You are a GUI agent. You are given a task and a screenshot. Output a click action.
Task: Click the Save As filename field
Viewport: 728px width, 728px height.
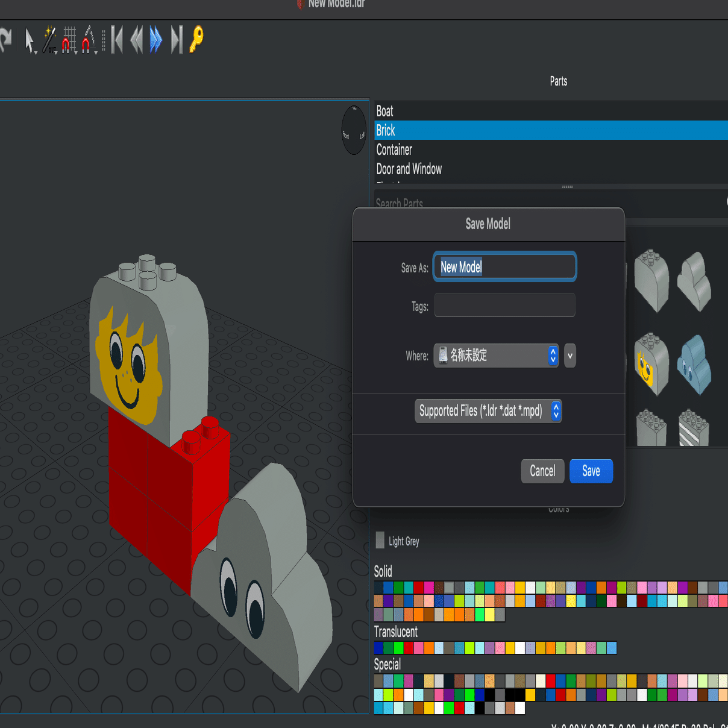[504, 266]
